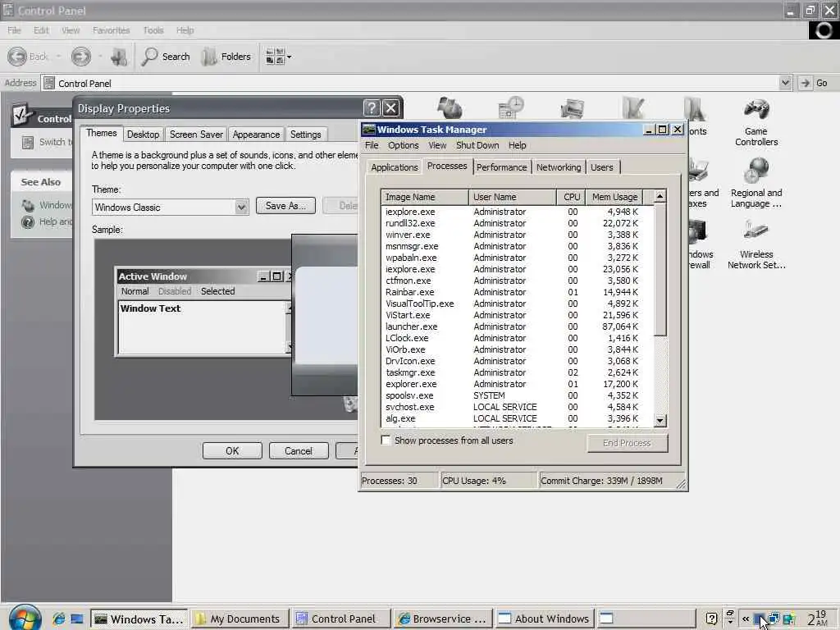The height and width of the screenshot is (630, 840).
Task: Click the process list scroll down arrow
Action: [x=660, y=421]
